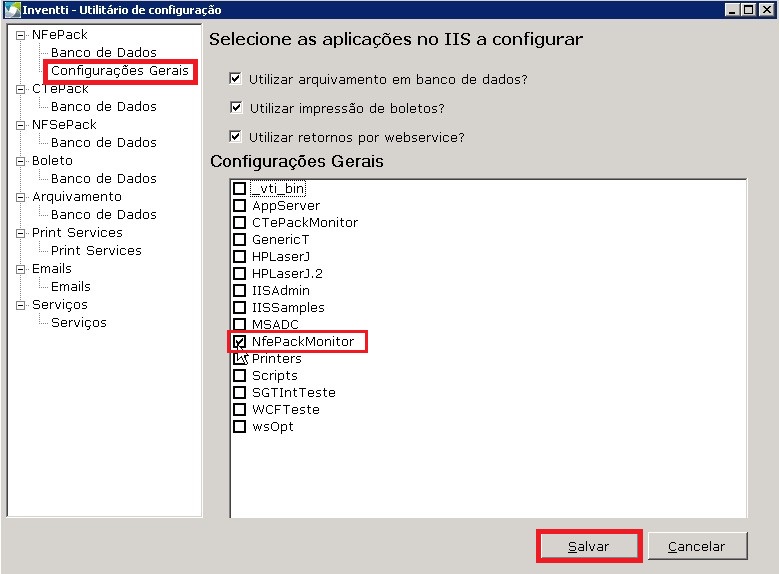Screen dimensions: 779x574
Task: Select the IISAdmin checkbox
Action: [x=240, y=291]
